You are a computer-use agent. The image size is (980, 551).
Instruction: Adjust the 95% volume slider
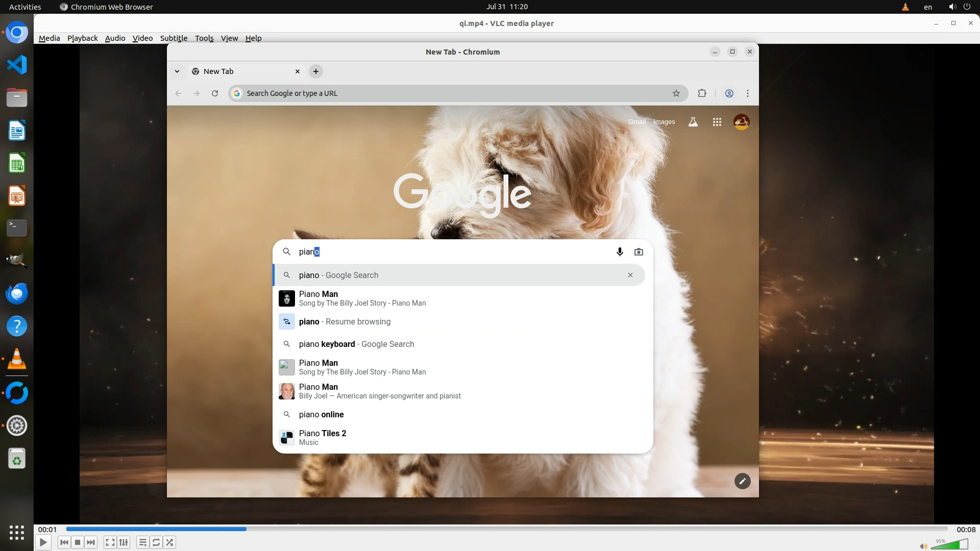pos(949,545)
